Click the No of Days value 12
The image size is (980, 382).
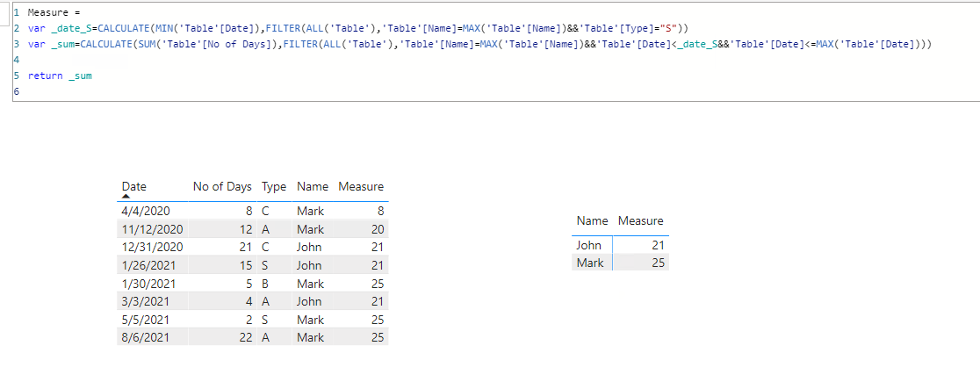click(246, 229)
